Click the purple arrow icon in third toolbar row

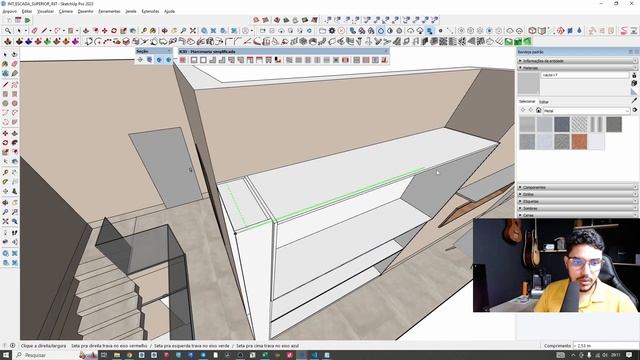coord(76,41)
